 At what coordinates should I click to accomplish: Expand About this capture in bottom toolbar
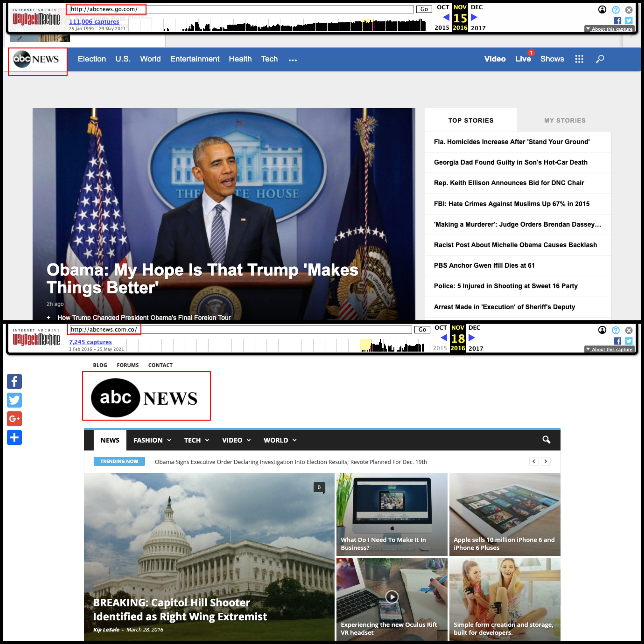coord(609,349)
